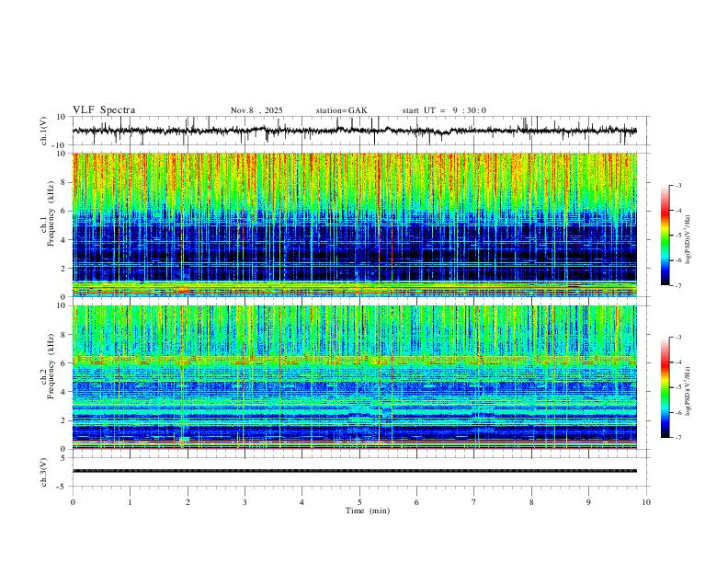Click the lower log(PSD) color scale bar
This screenshot has height=563, width=728.
pos(665,387)
